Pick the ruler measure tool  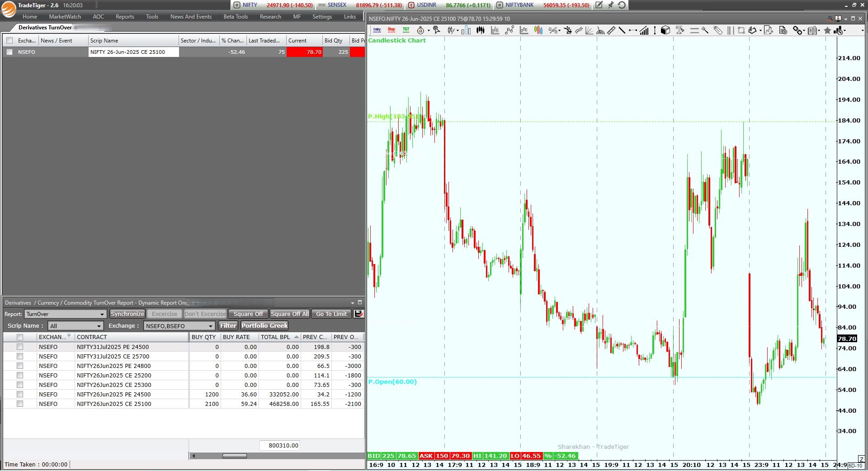tap(611, 30)
